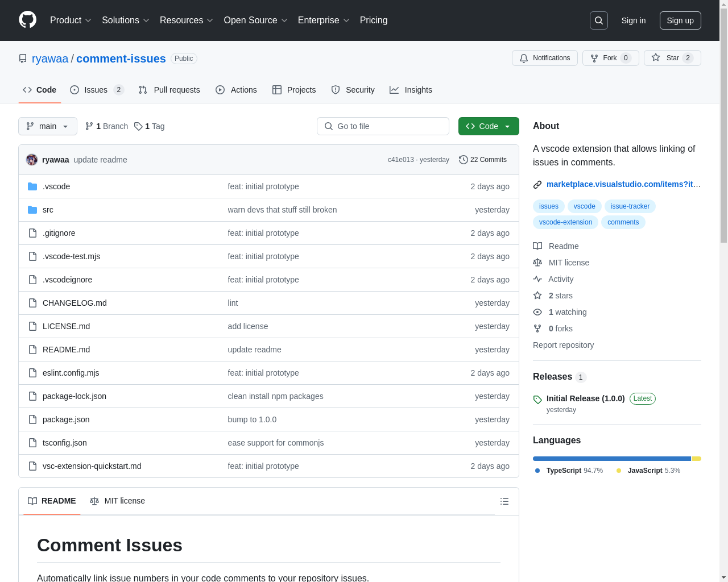Expand the Solutions menu
This screenshot has height=582, width=728.
126,20
